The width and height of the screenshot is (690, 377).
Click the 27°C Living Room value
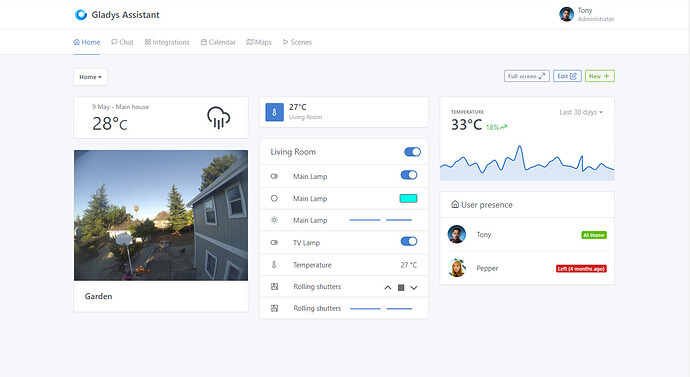(x=297, y=107)
